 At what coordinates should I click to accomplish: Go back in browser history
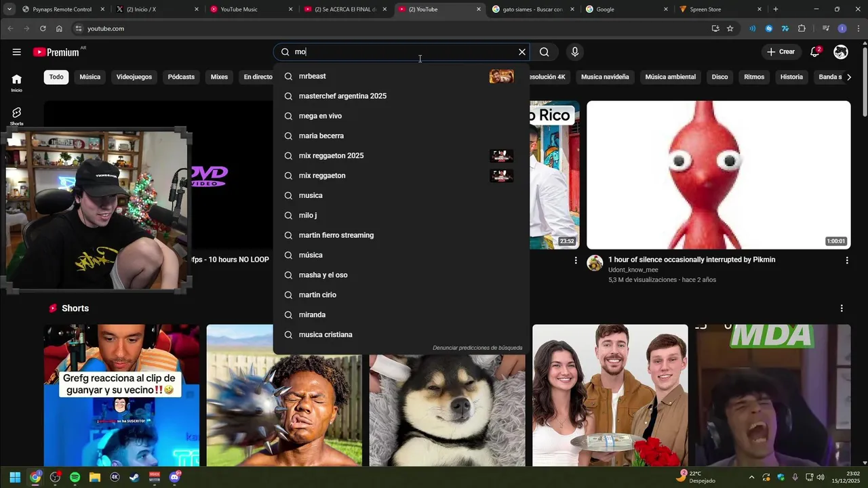point(10,28)
